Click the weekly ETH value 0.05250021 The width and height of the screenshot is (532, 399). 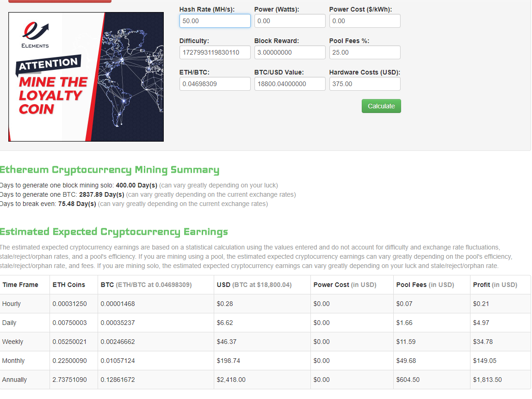[69, 342]
